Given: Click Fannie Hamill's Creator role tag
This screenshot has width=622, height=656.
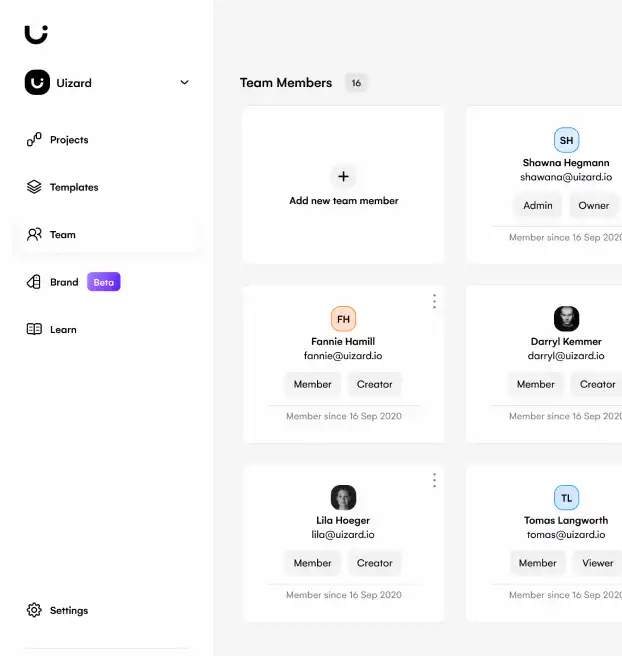Looking at the screenshot, I should (375, 384).
